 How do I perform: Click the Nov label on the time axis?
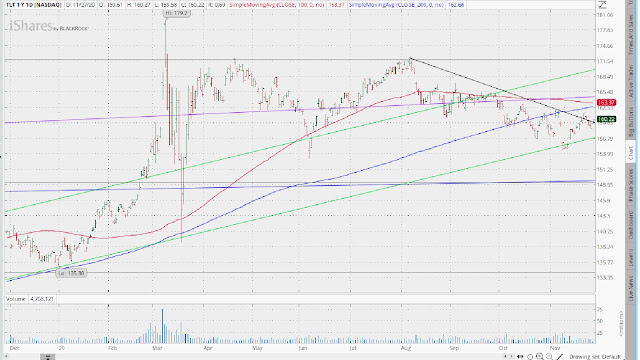click(x=555, y=348)
